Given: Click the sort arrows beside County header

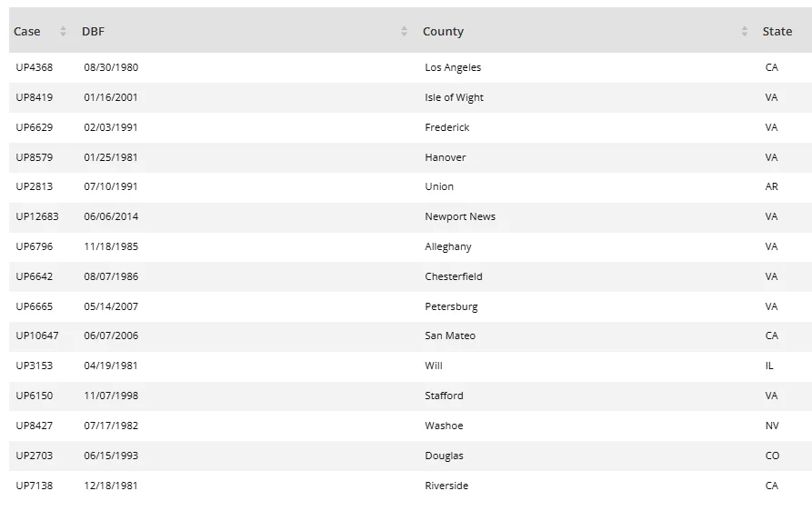Looking at the screenshot, I should click(x=745, y=32).
